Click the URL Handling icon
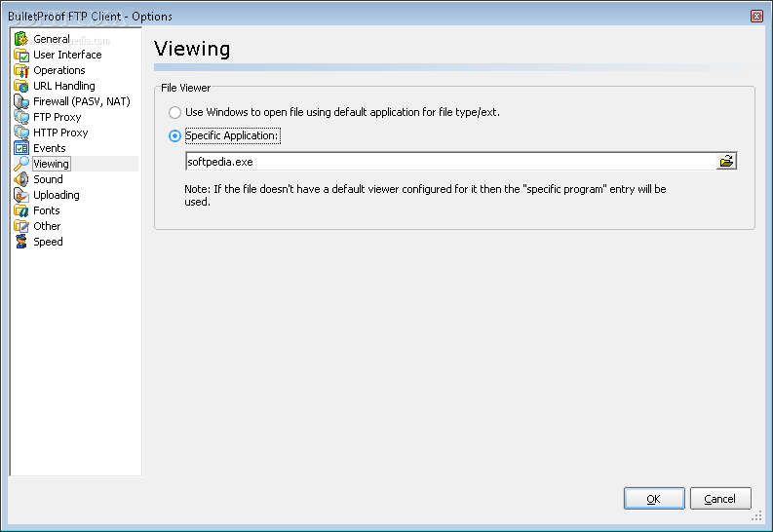 pos(21,86)
